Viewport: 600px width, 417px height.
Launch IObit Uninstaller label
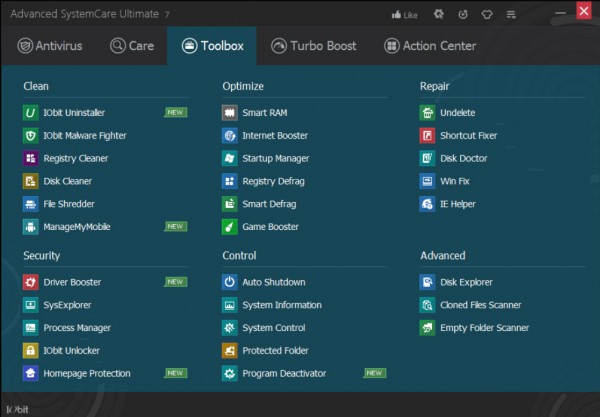point(74,113)
